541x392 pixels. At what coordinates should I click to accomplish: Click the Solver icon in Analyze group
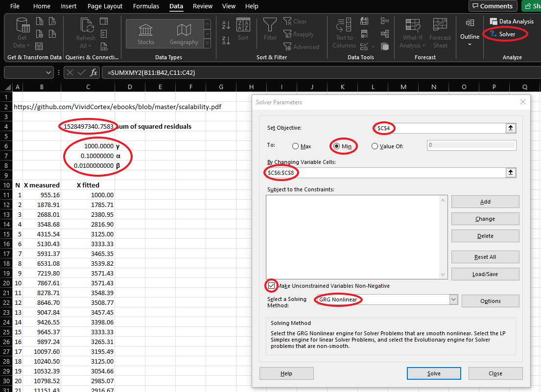[x=493, y=34]
